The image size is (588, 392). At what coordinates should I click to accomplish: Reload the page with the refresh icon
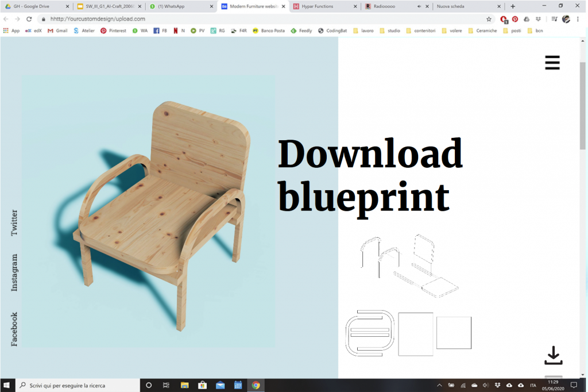(x=29, y=19)
